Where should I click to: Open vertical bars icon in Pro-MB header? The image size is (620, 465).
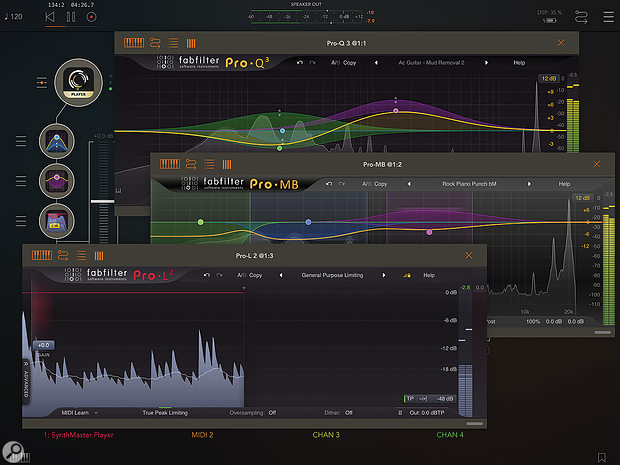[x=227, y=164]
